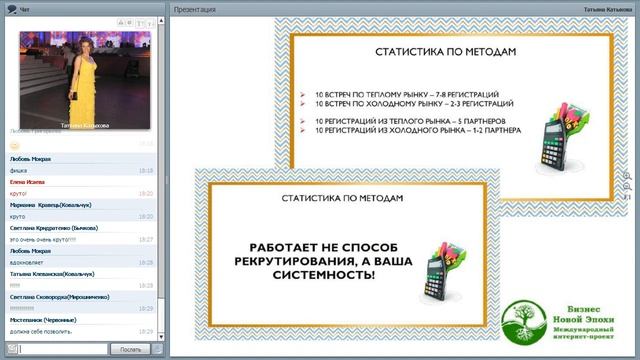
Task: Click the envelope icon left of the message field
Action: [x=12, y=349]
